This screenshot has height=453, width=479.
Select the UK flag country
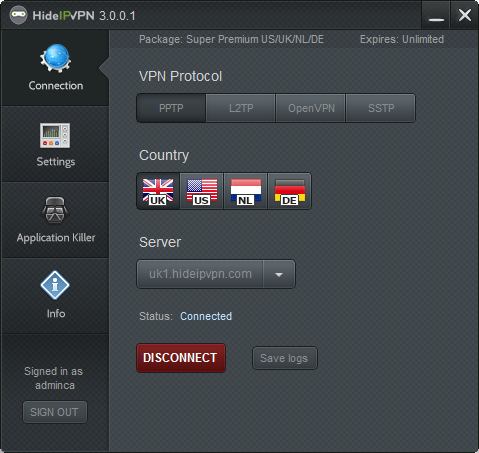(x=158, y=191)
